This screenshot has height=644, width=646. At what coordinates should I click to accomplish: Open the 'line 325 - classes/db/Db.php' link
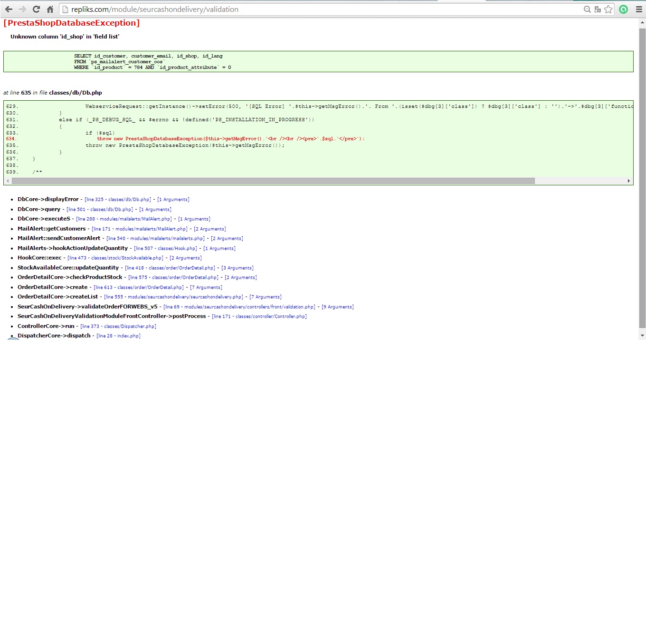pyautogui.click(x=118, y=200)
